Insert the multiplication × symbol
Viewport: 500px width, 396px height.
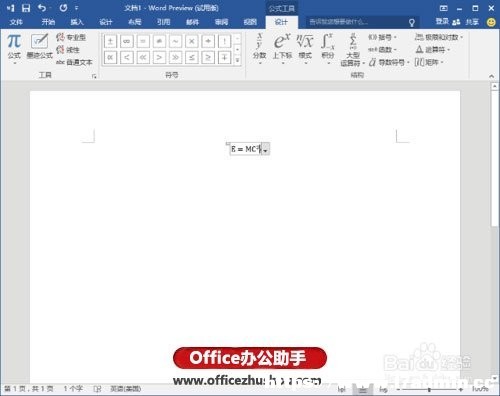(x=192, y=41)
